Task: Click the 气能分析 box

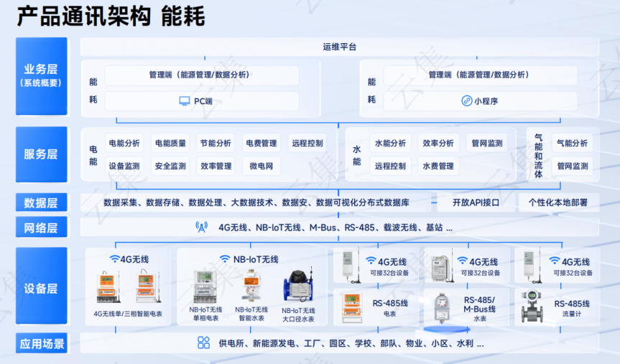Action: click(x=572, y=144)
